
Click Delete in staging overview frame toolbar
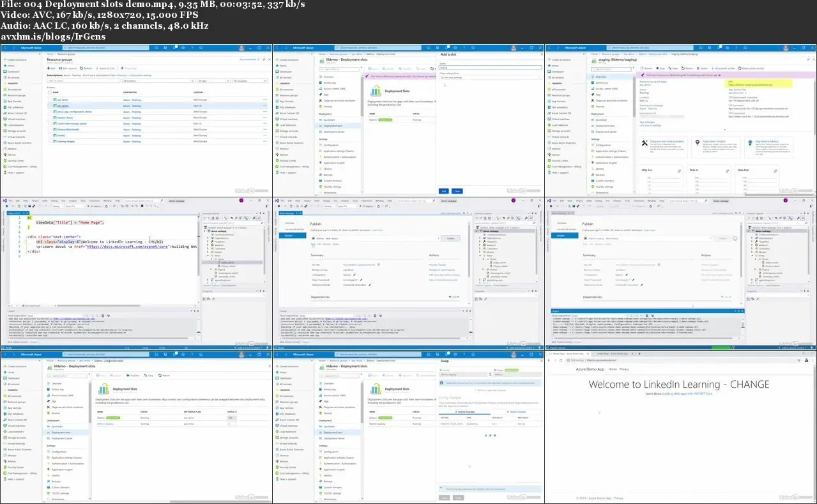point(702,68)
